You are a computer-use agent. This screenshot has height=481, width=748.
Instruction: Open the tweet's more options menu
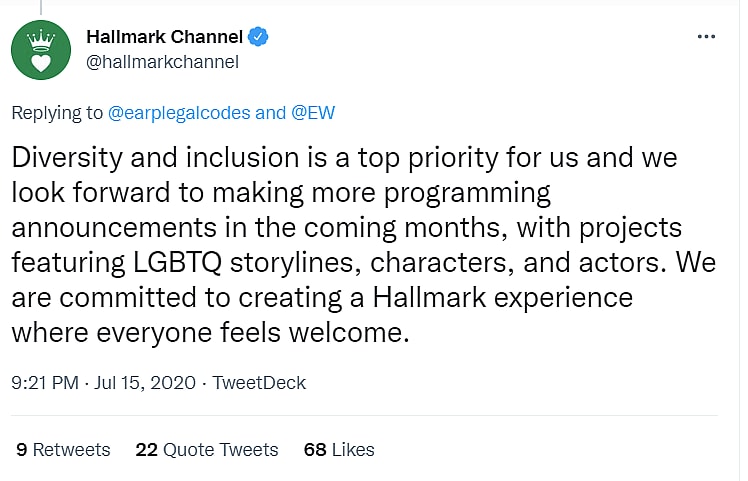[706, 36]
